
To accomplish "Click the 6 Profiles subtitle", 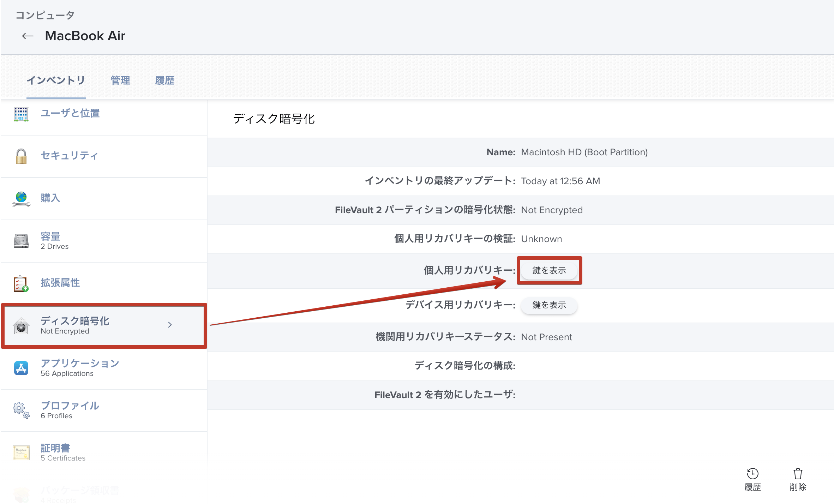I will coord(56,416).
